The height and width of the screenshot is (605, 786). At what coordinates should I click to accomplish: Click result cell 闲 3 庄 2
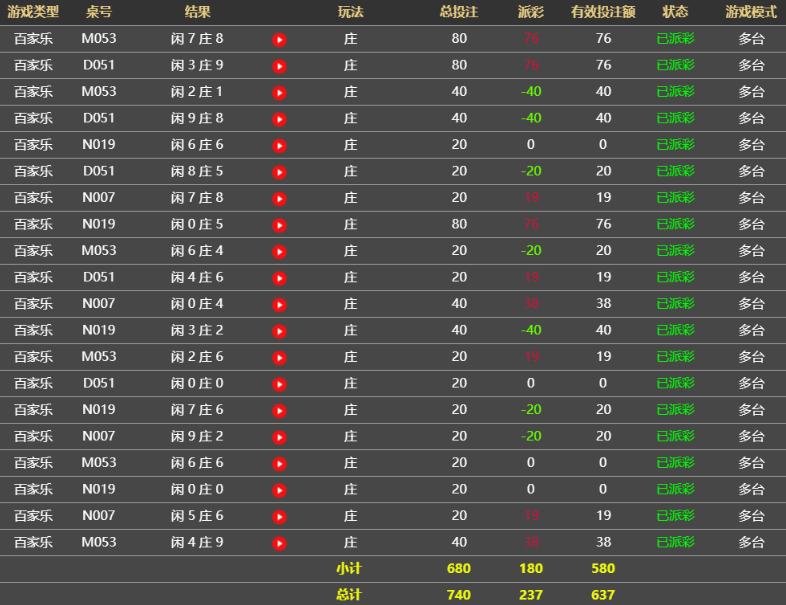197,330
